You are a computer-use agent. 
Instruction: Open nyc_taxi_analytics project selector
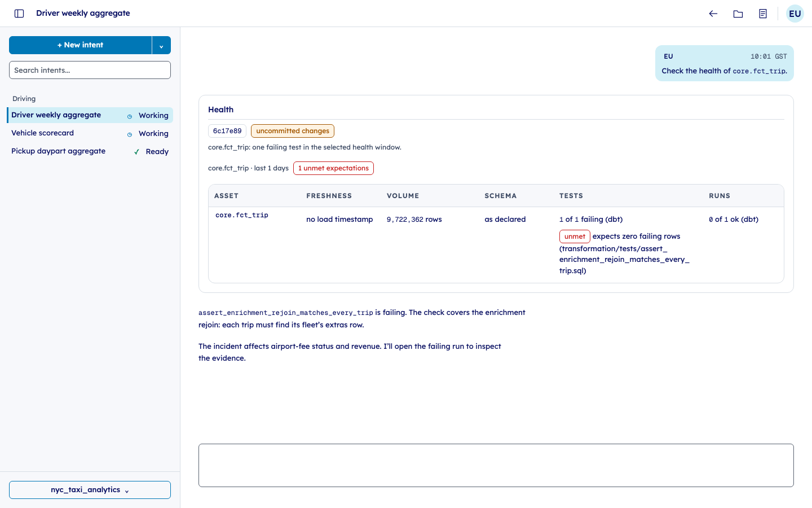tap(90, 490)
